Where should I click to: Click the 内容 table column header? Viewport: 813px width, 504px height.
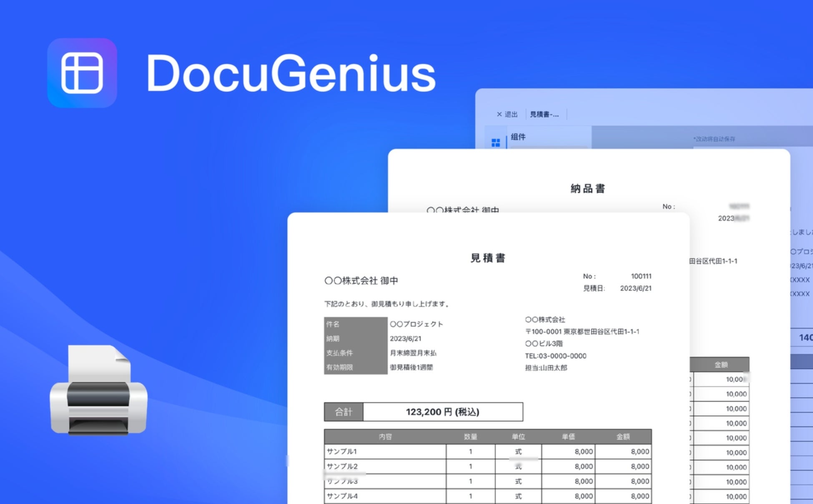click(x=385, y=437)
